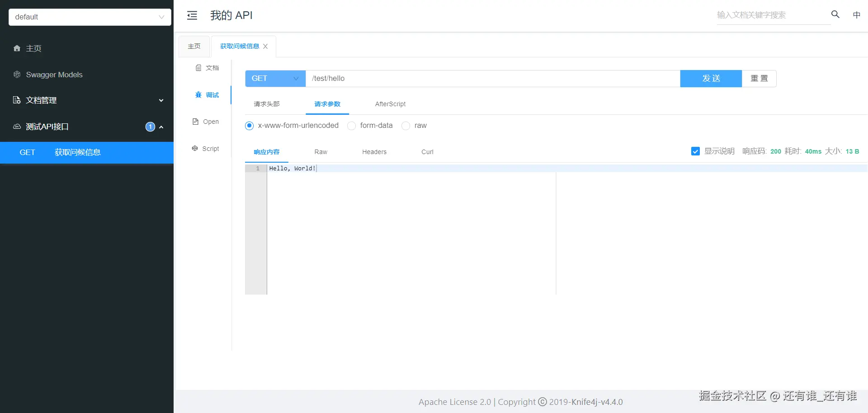Switch to the 主页 tab
The height and width of the screenshot is (413, 868).
pos(194,47)
